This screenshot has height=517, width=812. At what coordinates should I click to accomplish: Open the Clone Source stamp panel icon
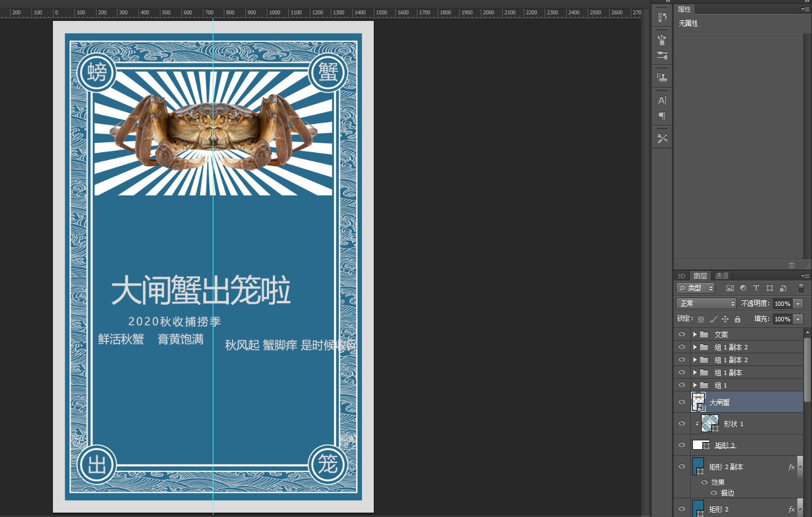click(662, 78)
